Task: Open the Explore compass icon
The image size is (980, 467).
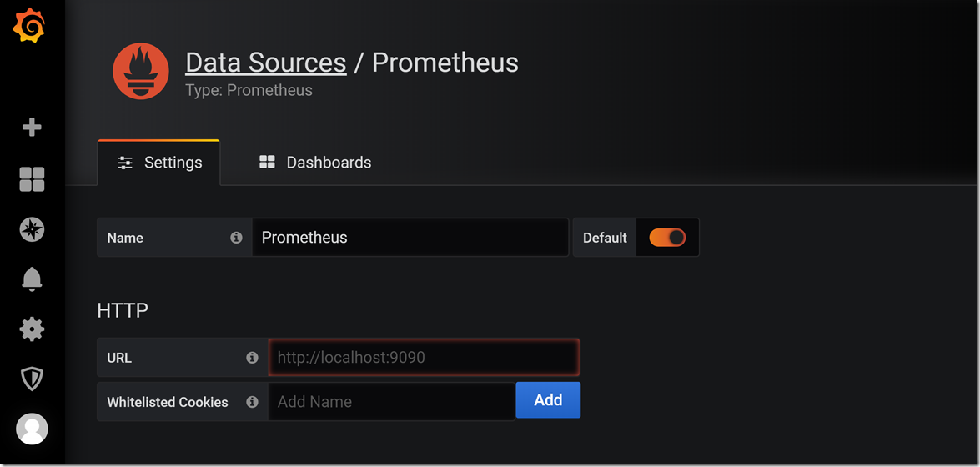Action: tap(32, 229)
